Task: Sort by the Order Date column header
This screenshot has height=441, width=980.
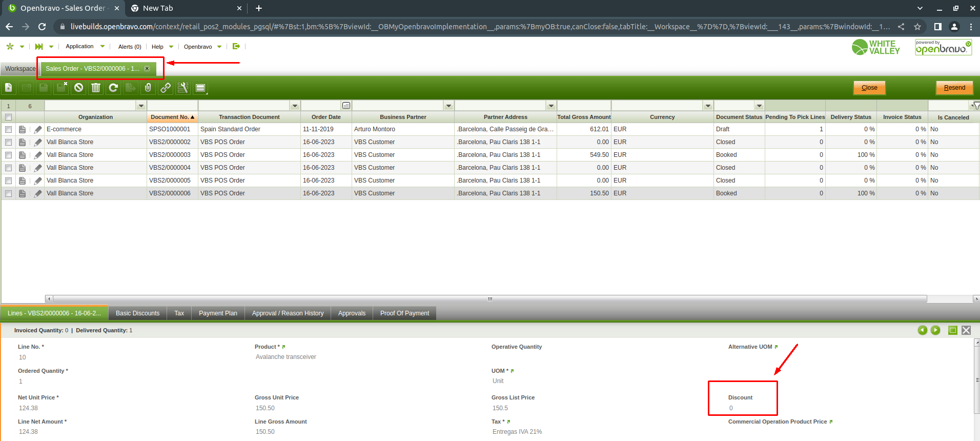Action: pos(326,117)
